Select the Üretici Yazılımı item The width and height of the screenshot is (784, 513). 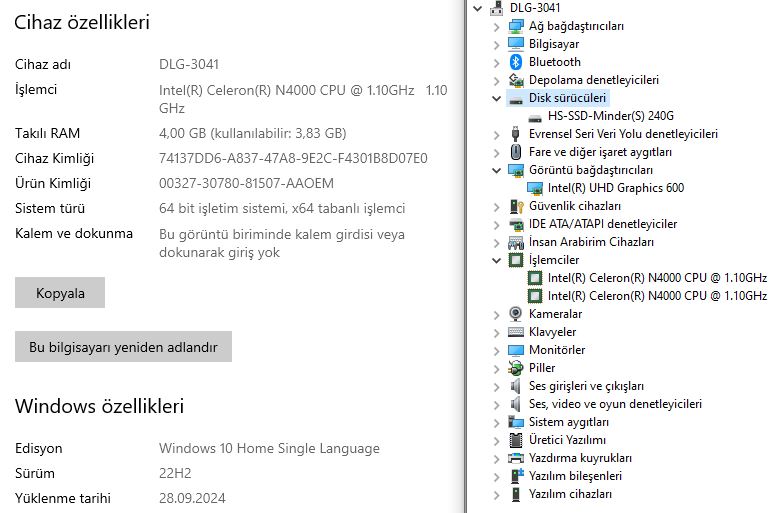click(567, 440)
